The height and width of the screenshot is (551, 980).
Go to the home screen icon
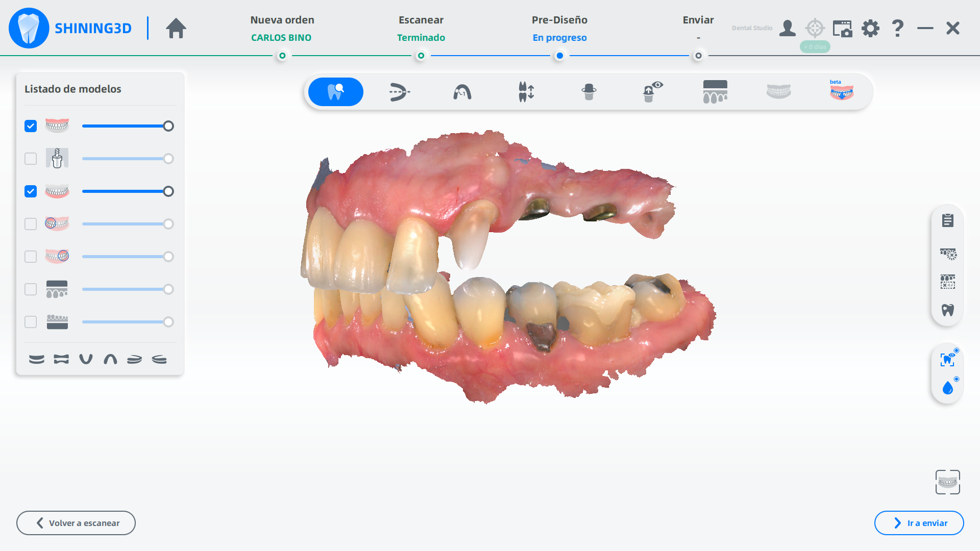pos(176,28)
